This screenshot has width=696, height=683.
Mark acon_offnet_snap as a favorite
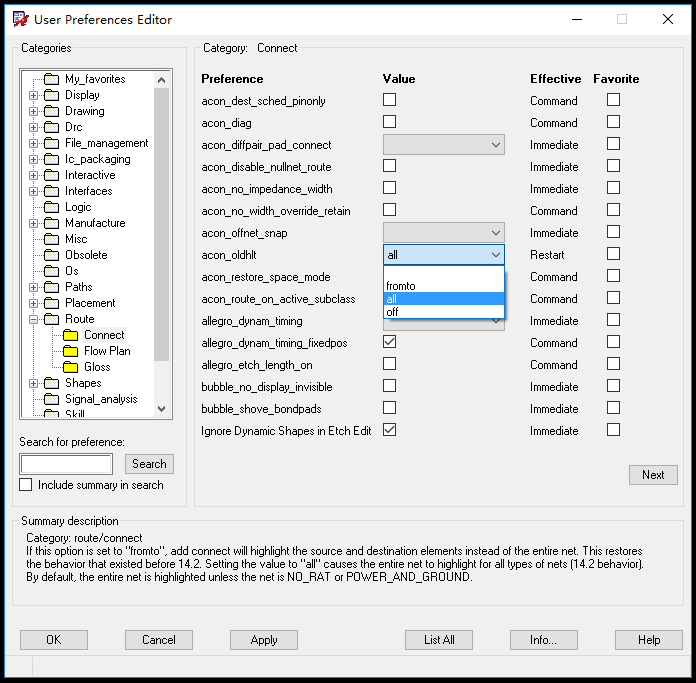click(613, 232)
